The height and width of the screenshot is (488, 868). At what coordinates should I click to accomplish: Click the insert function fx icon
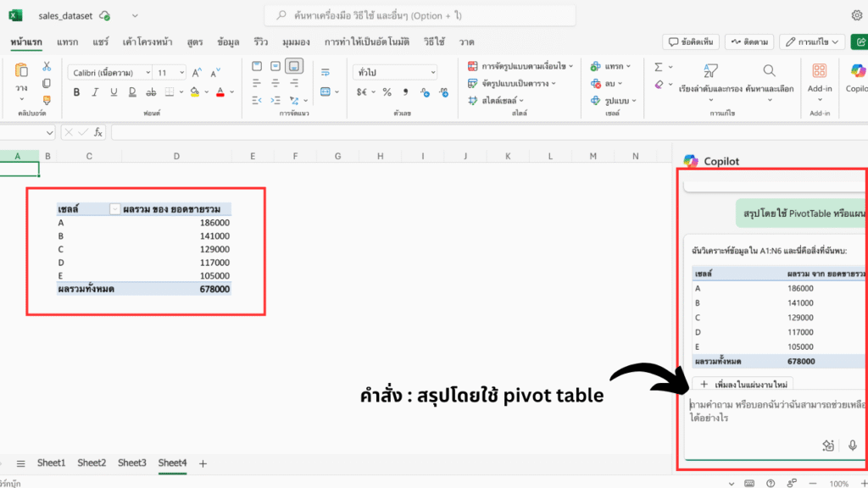(98, 132)
